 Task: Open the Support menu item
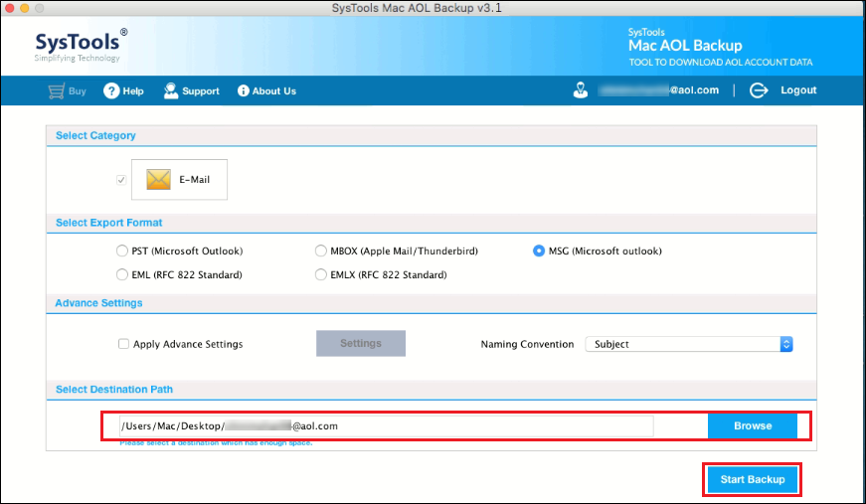click(x=201, y=91)
